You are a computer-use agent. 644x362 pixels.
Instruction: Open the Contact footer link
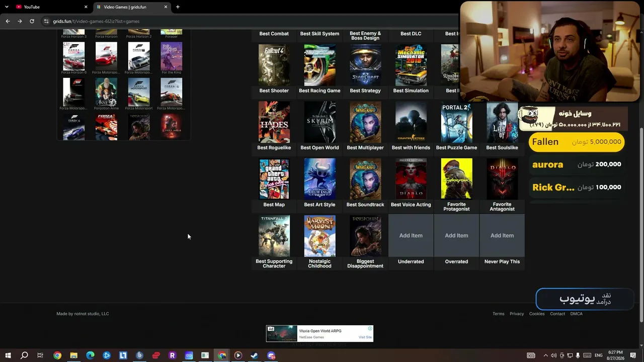(x=557, y=314)
